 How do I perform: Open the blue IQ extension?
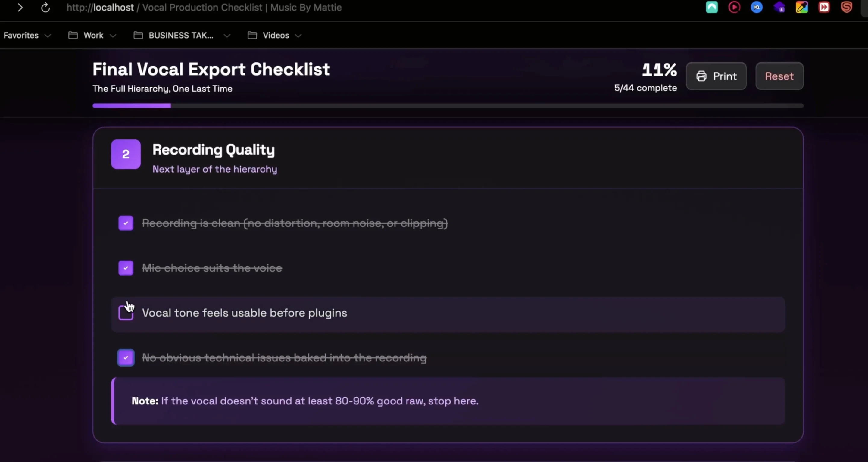(757, 7)
